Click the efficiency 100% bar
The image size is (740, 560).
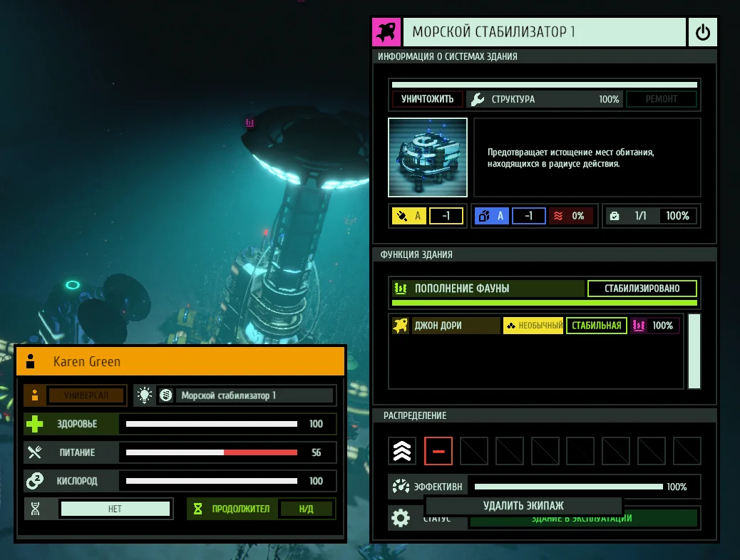pyautogui.click(x=568, y=487)
